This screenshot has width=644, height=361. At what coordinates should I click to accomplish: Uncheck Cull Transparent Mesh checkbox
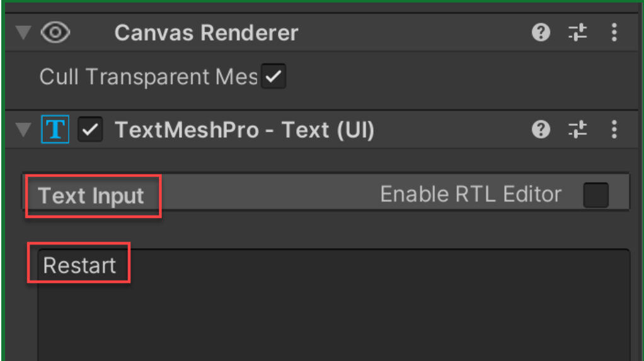pyautogui.click(x=273, y=77)
